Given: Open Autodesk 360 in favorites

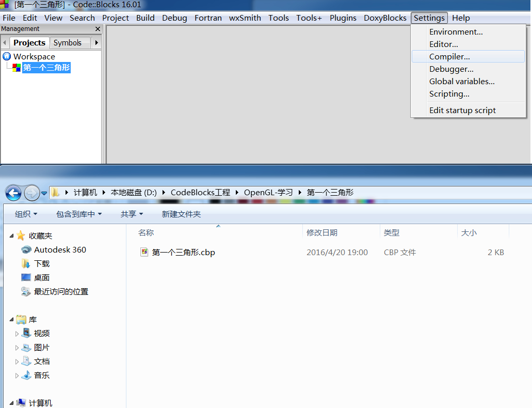Looking at the screenshot, I should [60, 249].
